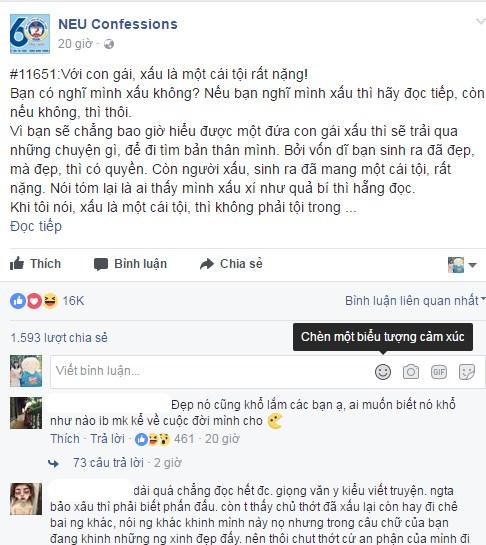Open the NEU Confessions page name link
The image size is (486, 545).
[x=118, y=24]
